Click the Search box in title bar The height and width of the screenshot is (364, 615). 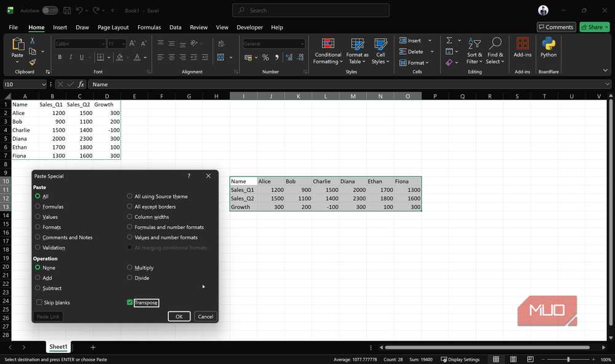(311, 10)
